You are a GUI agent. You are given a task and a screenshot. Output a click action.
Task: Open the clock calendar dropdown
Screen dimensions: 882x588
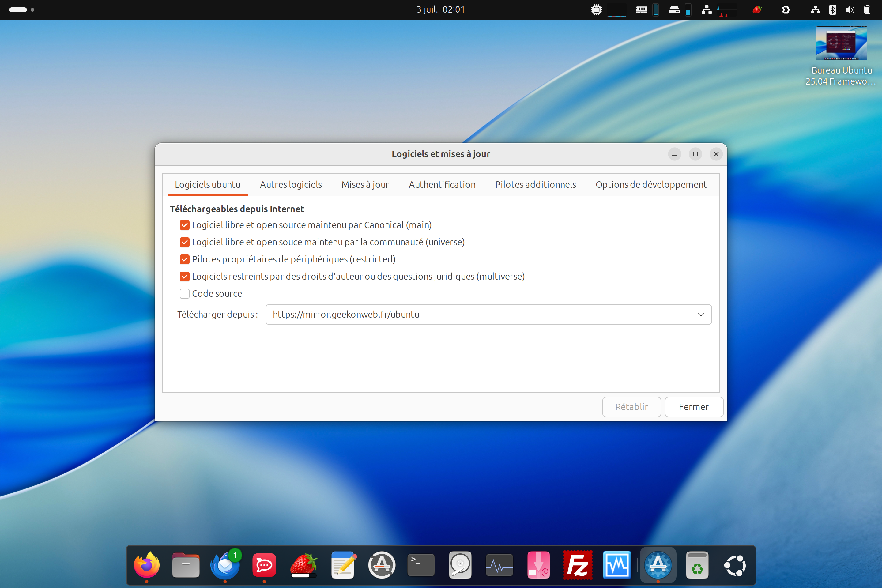click(441, 10)
